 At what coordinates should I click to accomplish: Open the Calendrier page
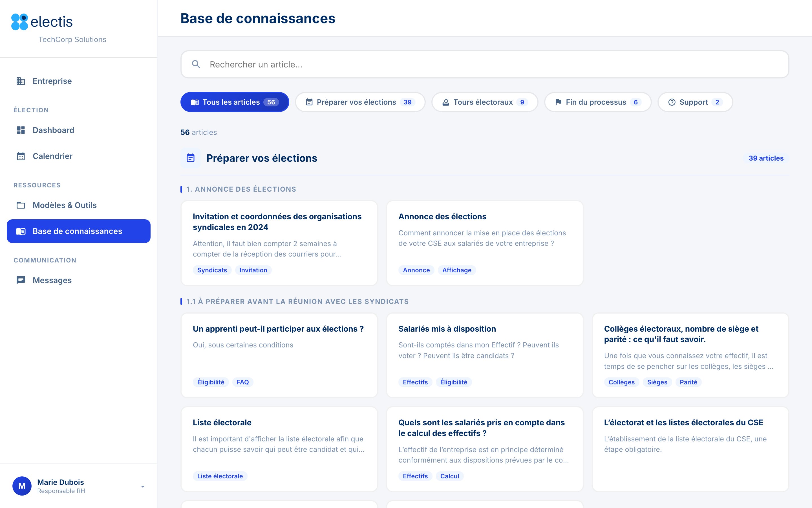(78, 156)
